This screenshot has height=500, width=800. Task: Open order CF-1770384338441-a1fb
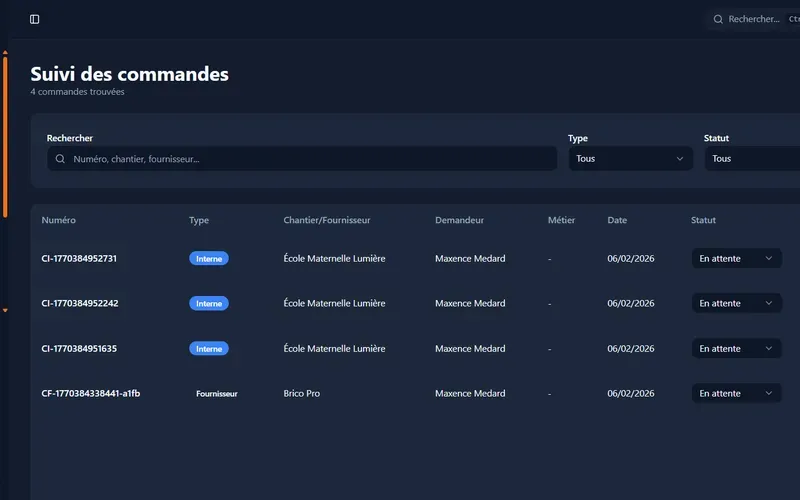pyautogui.click(x=91, y=393)
